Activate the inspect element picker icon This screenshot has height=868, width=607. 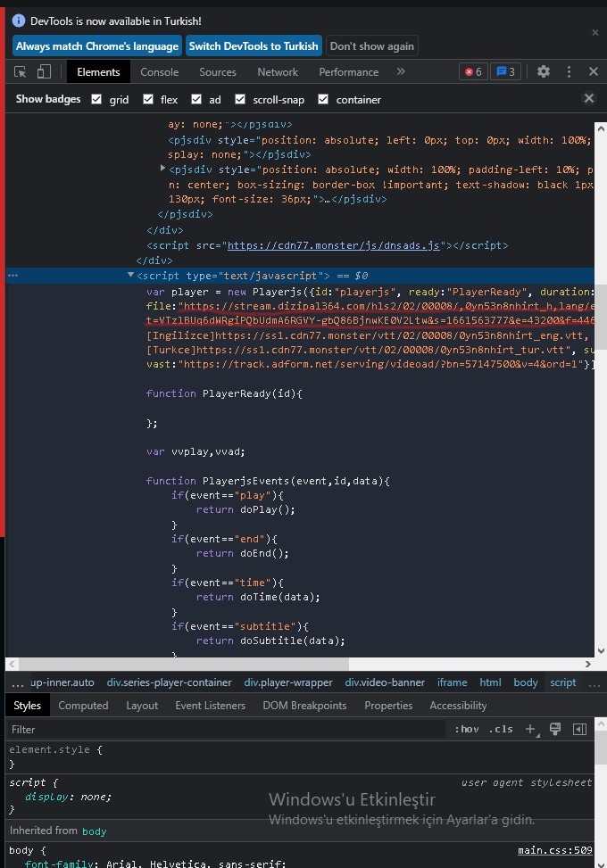(21, 72)
